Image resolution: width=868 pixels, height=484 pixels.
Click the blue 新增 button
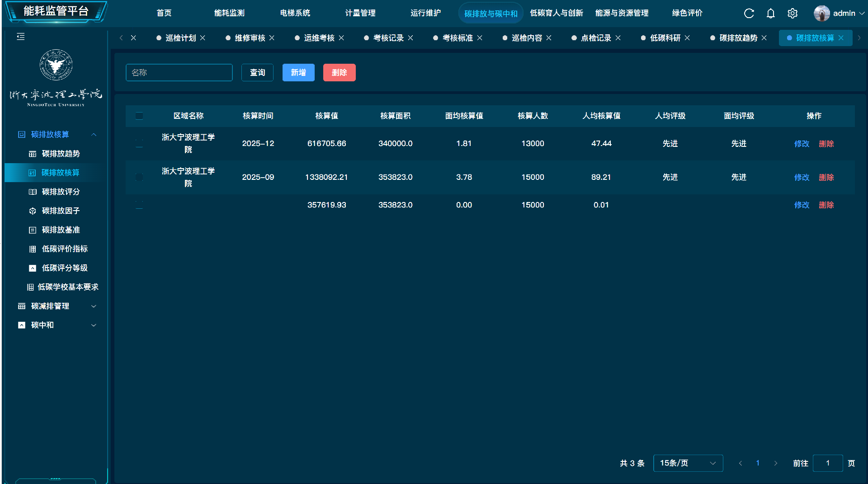pyautogui.click(x=298, y=72)
